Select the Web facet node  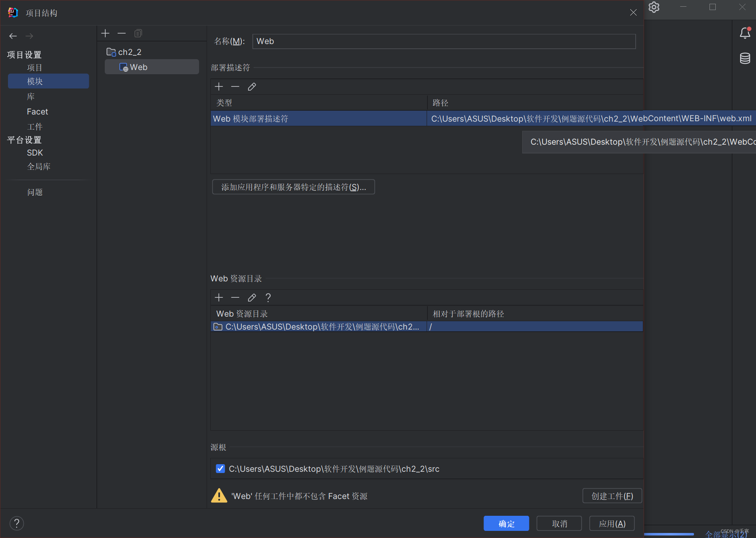click(x=152, y=67)
